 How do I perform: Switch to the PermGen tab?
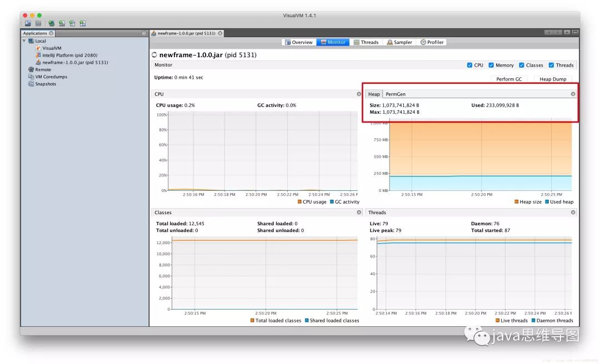point(396,94)
